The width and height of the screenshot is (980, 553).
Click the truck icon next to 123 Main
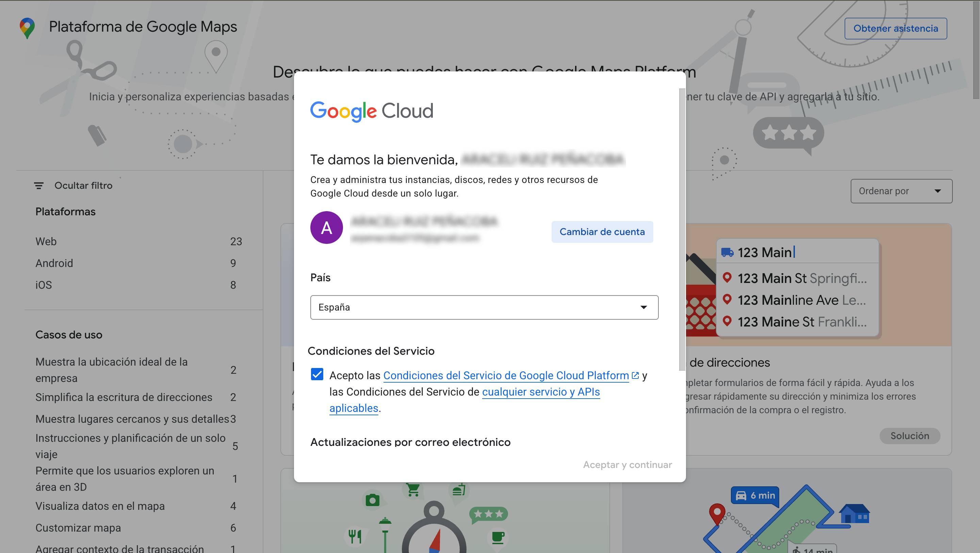pyautogui.click(x=728, y=252)
